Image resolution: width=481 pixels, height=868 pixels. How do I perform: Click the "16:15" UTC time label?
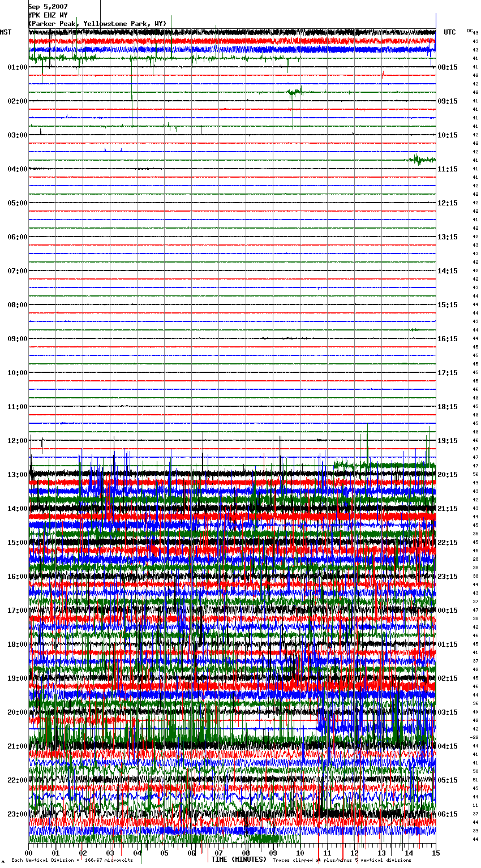448,339
